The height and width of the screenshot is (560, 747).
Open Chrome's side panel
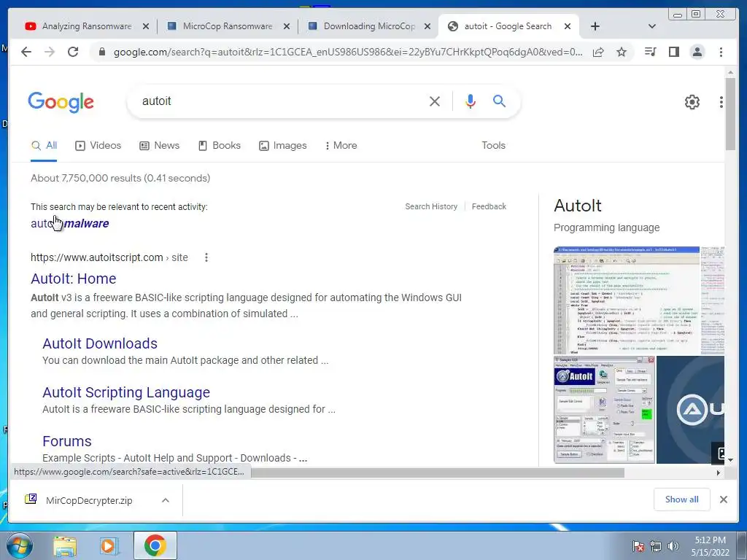click(673, 52)
